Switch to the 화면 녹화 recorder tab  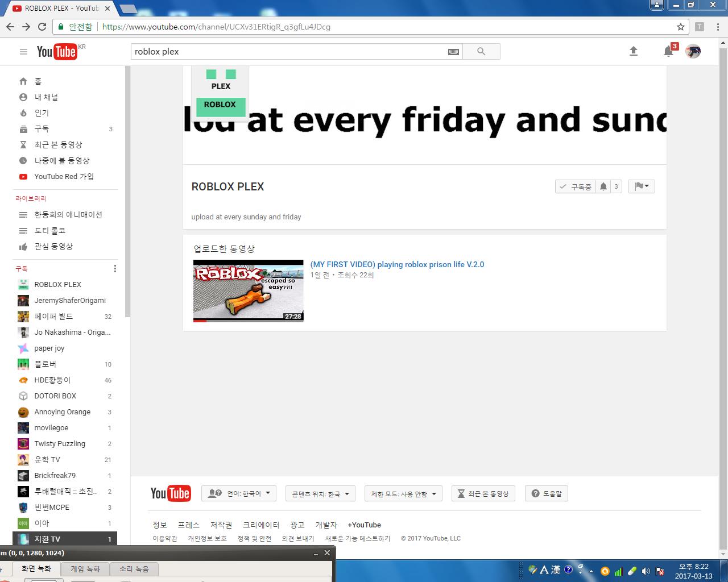coord(36,568)
